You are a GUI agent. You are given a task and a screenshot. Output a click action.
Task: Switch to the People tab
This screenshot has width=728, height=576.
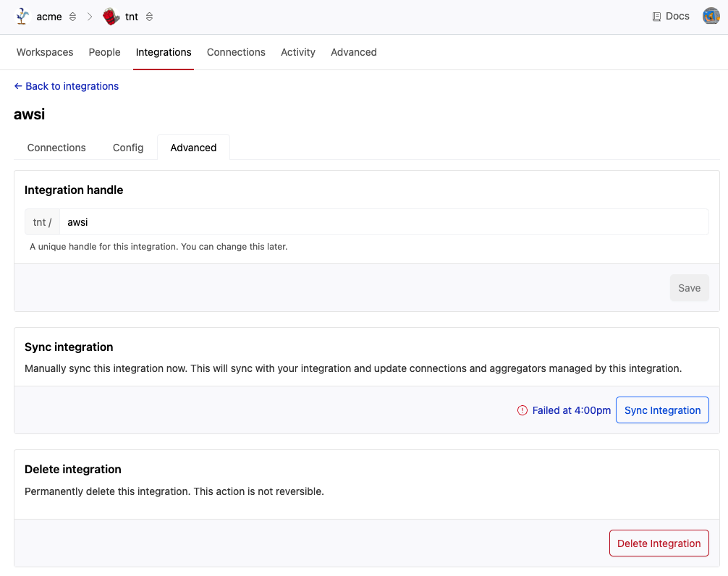pos(104,52)
